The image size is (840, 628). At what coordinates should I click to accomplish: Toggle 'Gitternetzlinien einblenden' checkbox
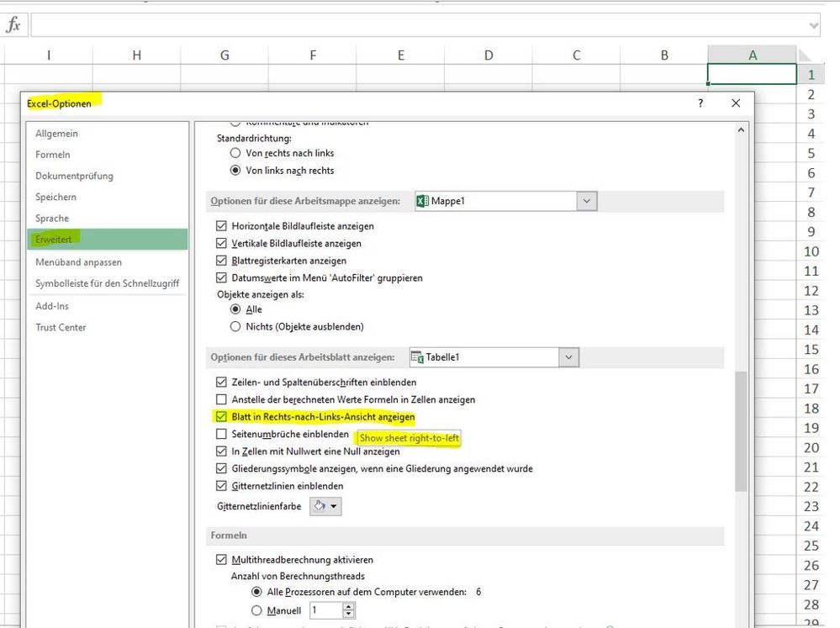click(x=221, y=486)
